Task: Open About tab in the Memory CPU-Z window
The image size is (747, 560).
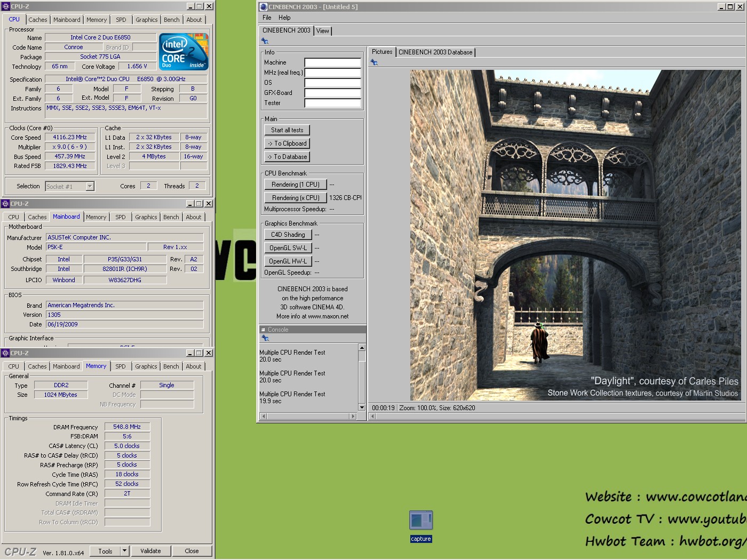Action: coord(194,366)
